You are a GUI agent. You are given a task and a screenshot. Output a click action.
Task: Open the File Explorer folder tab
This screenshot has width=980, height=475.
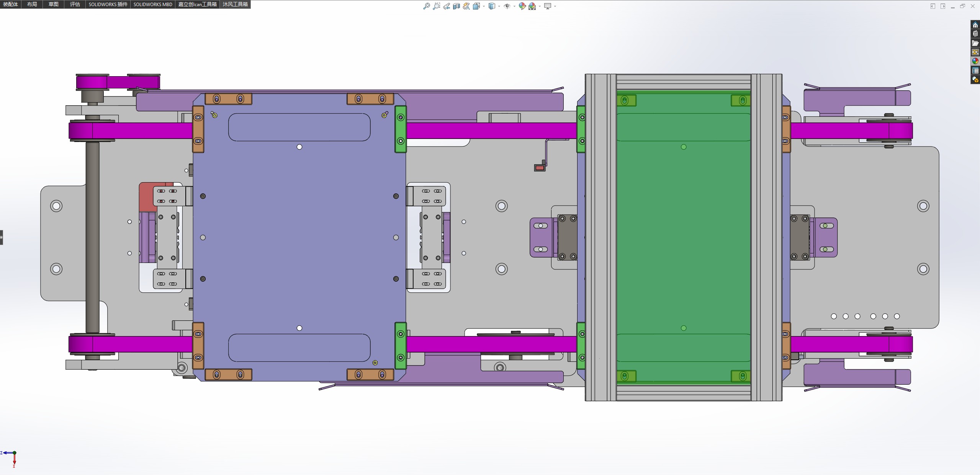pos(975,43)
